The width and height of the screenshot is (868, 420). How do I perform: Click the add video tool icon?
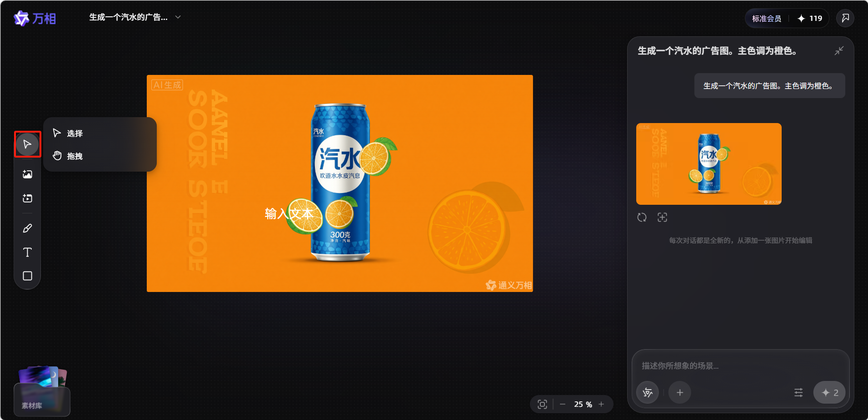pos(27,198)
